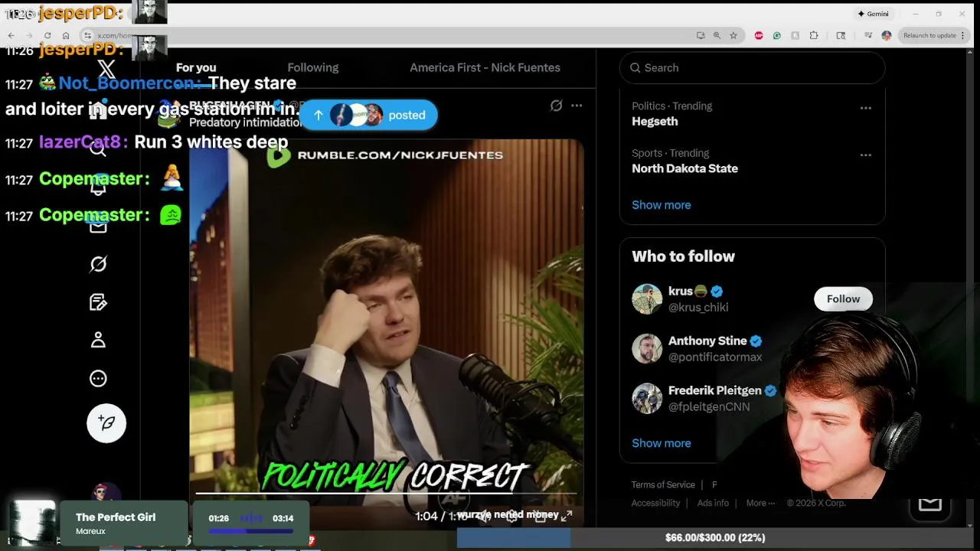This screenshot has width=980, height=551.
Task: Seek on the video progress bar
Action: pos(386,494)
